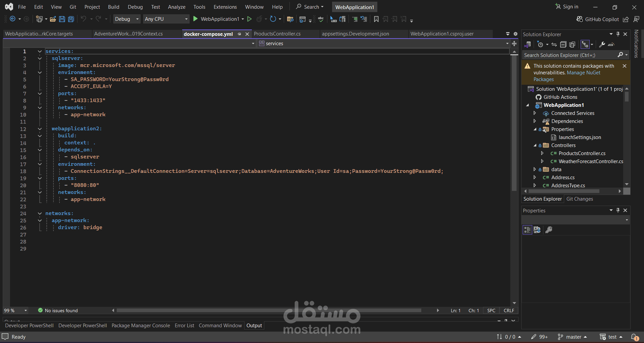Open Properties wrench icon in Solution Explorer toolbar
This screenshot has height=343, width=644.
[x=602, y=45]
